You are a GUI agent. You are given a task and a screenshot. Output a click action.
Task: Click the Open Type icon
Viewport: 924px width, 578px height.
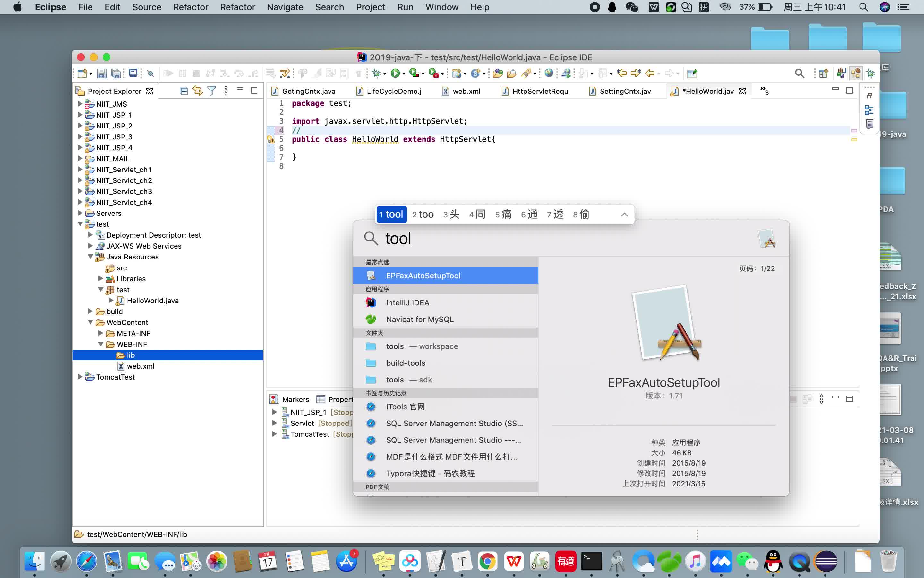coord(498,74)
